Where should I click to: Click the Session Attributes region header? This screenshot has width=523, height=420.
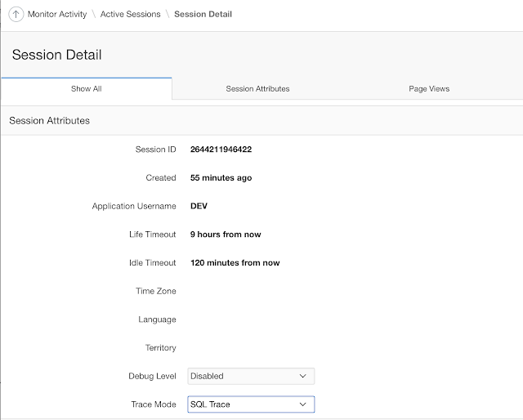click(x=50, y=121)
